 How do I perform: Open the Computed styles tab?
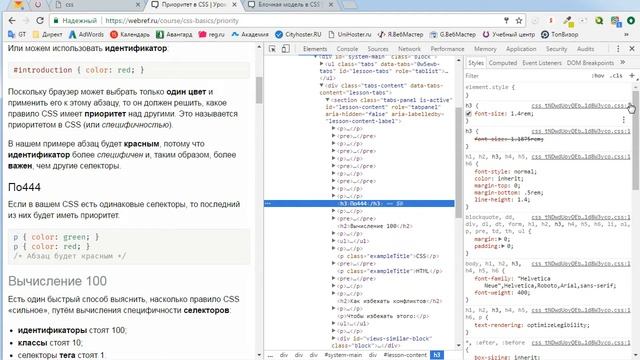pyautogui.click(x=503, y=62)
